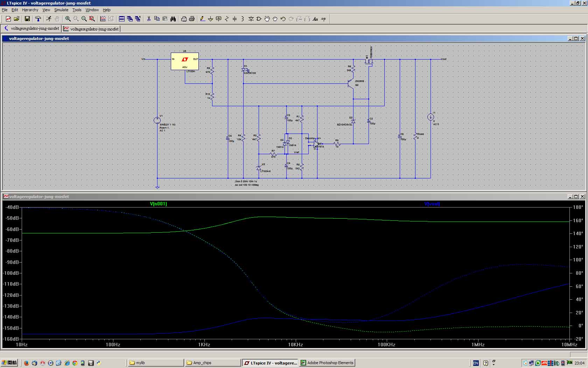This screenshot has height=368, width=588.
Task: Click the Halt simulation hand icon
Action: [57, 19]
